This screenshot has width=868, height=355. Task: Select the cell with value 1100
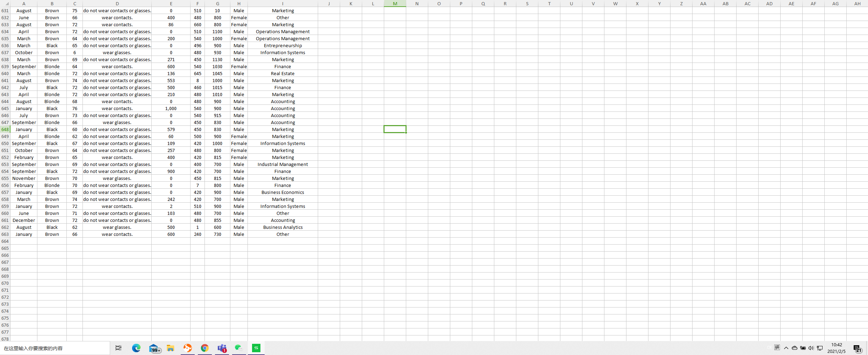coord(217,31)
